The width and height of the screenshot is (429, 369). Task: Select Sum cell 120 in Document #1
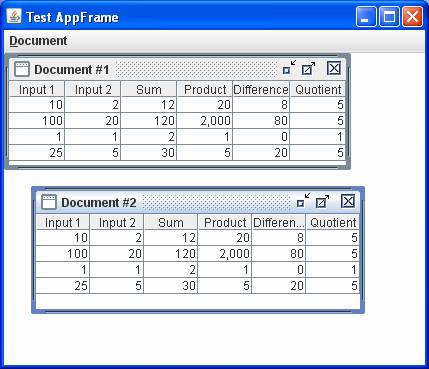[149, 121]
